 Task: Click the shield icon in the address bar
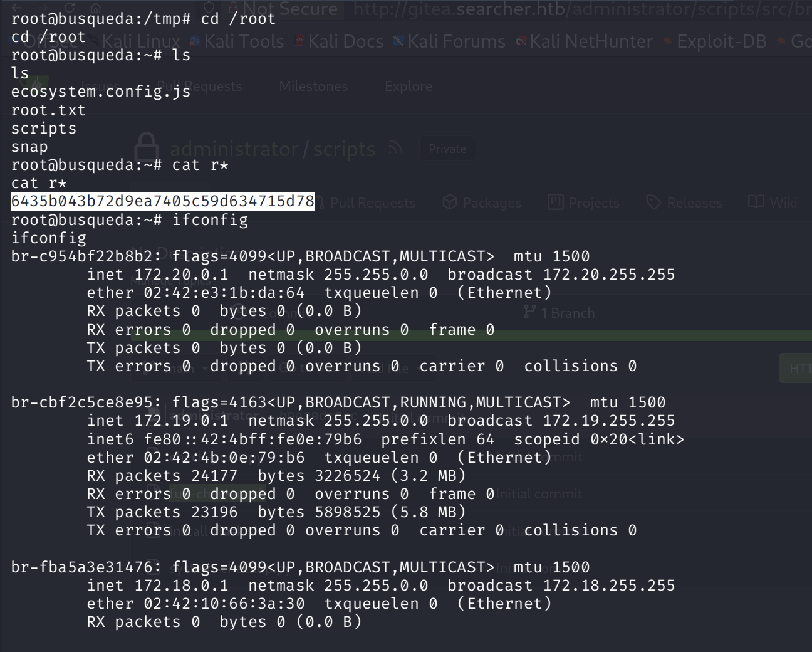(210, 8)
